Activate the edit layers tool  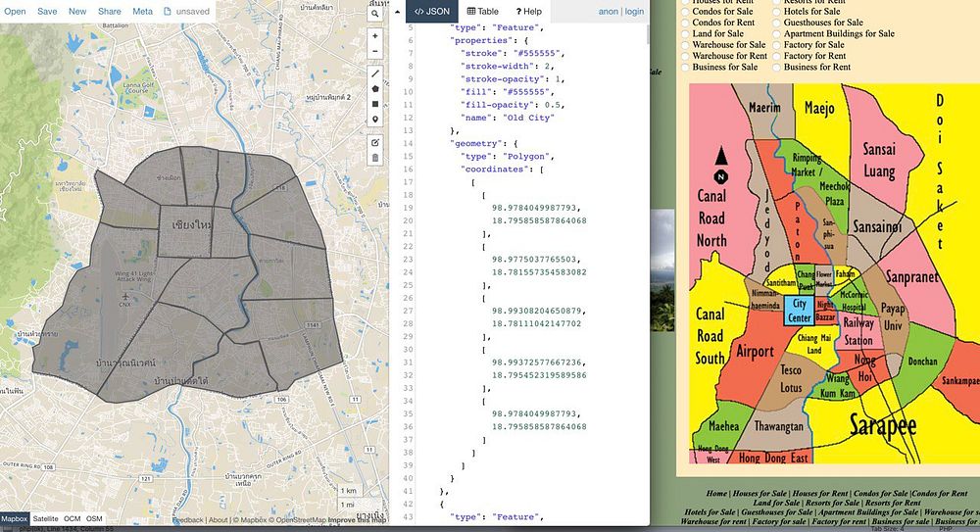point(375,142)
